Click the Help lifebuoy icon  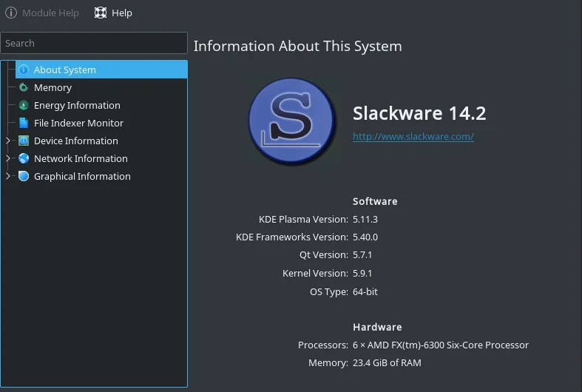101,13
